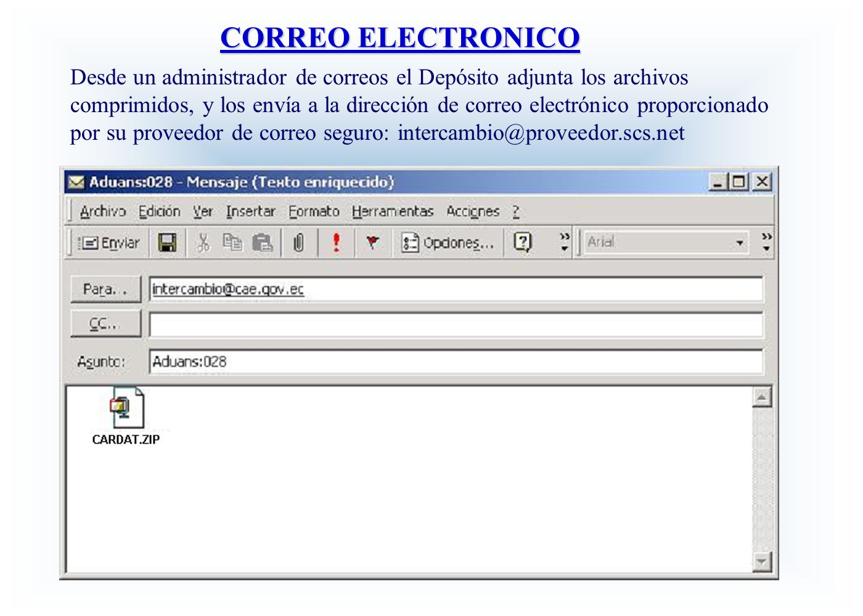Click the Copy icon in toolbar
The width and height of the screenshot is (863, 616).
coord(232,243)
